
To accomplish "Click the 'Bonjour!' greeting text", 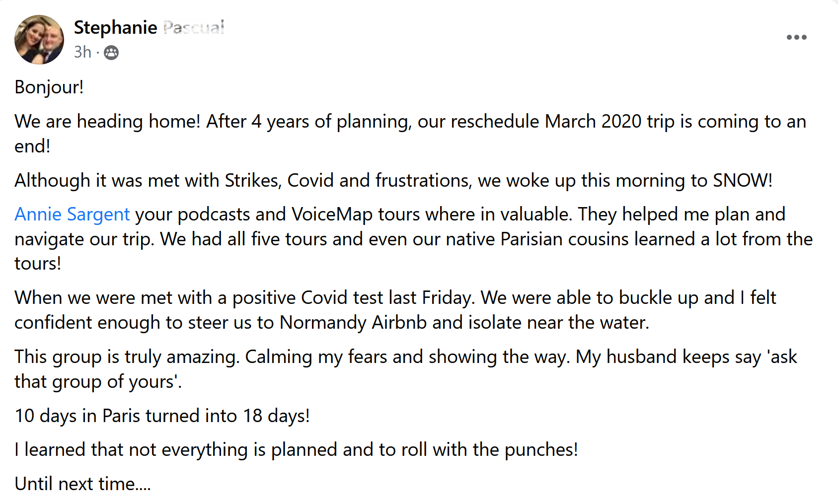I will (49, 87).
